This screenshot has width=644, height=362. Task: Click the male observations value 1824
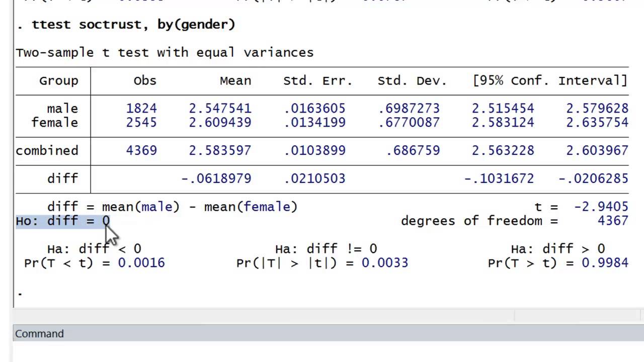(141, 109)
